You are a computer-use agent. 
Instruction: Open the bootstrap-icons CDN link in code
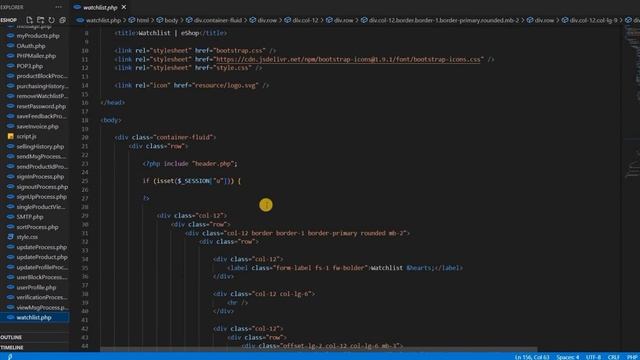(348, 60)
